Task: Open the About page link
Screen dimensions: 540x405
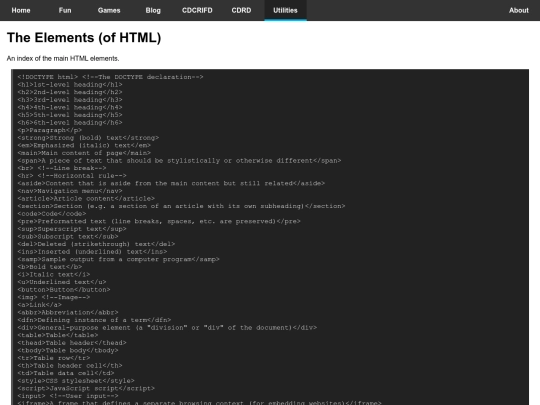Action: [x=519, y=10]
